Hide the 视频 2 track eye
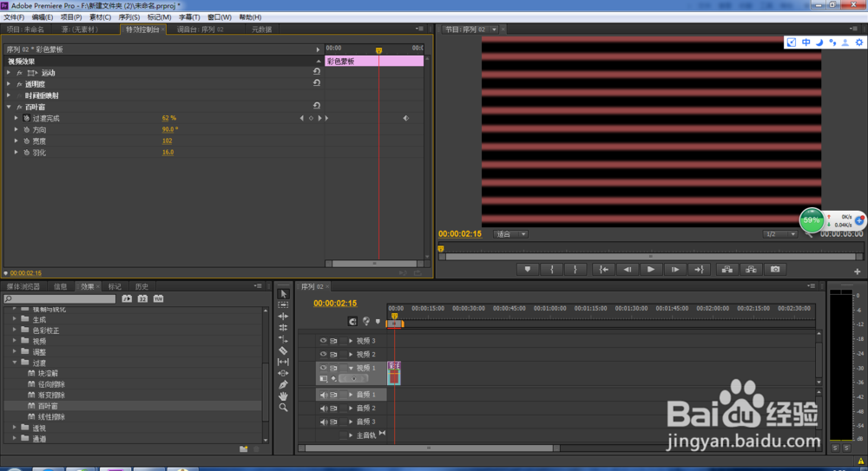 click(323, 354)
